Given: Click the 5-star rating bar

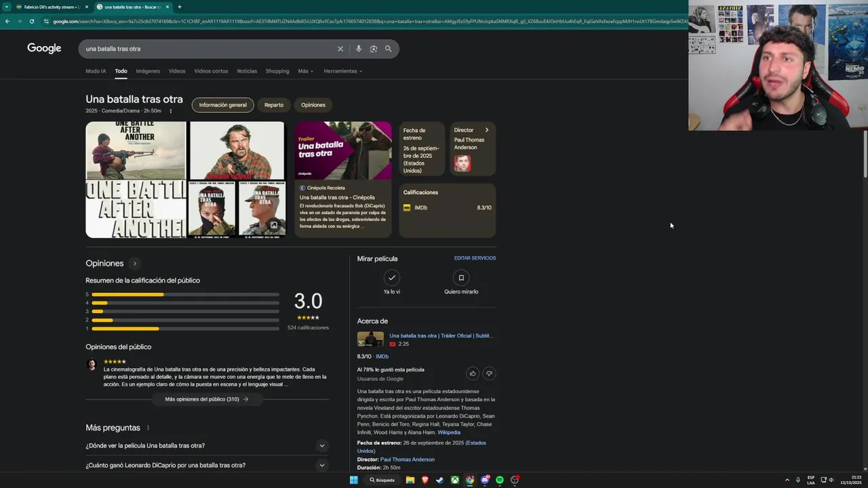Looking at the screenshot, I should pyautogui.click(x=185, y=295).
